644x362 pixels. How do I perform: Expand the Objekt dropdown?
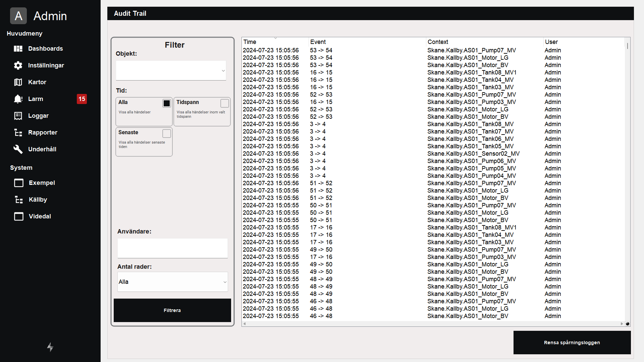point(171,70)
